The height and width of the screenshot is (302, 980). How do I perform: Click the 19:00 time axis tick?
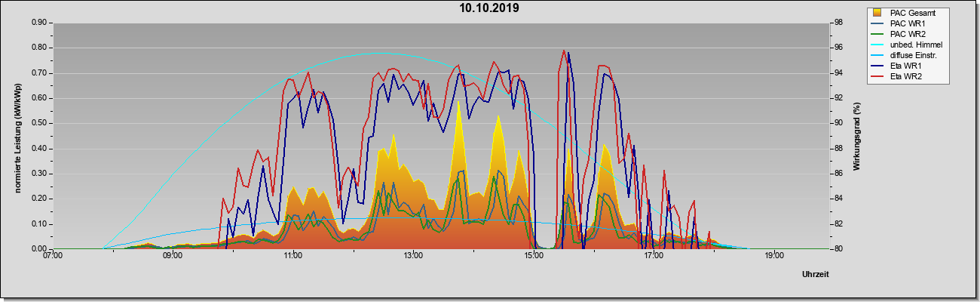pyautogui.click(x=773, y=257)
